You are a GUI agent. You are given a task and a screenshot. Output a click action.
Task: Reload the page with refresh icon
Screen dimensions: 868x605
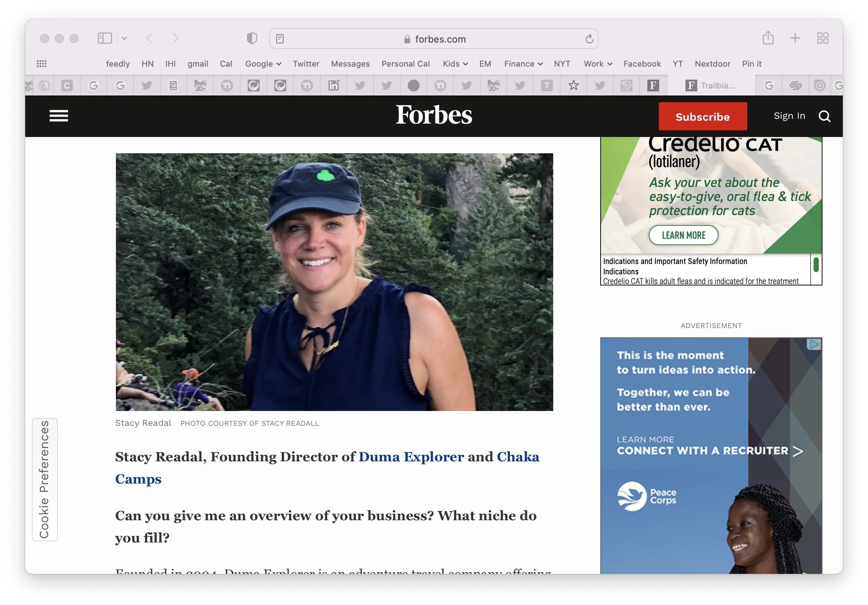click(x=589, y=39)
